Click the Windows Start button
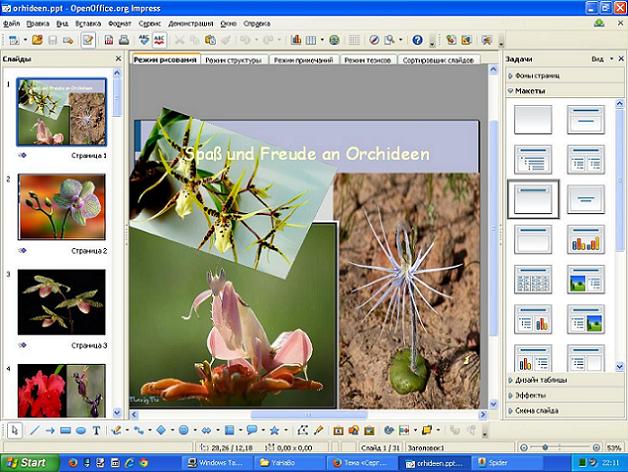 coord(27,463)
